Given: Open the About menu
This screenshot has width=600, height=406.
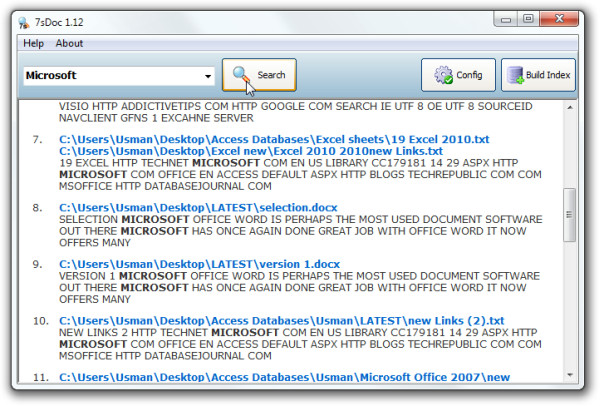Looking at the screenshot, I should click(69, 43).
